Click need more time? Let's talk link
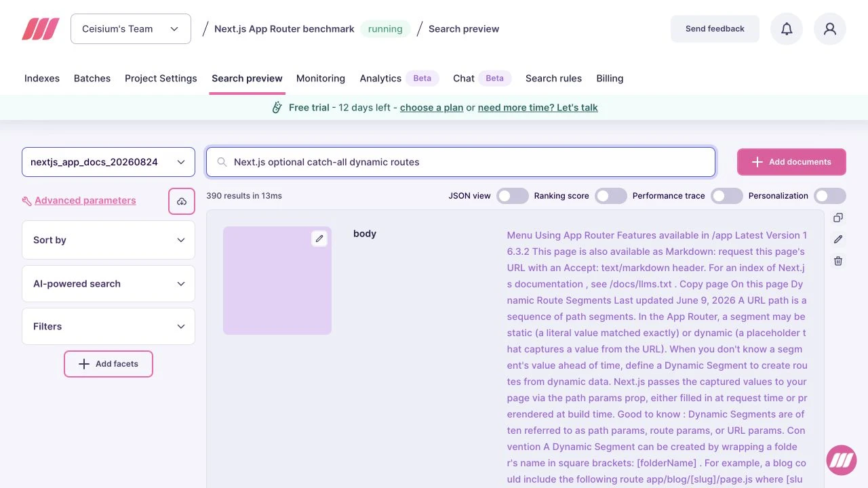Screen dimensions: 868x488 [538, 108]
